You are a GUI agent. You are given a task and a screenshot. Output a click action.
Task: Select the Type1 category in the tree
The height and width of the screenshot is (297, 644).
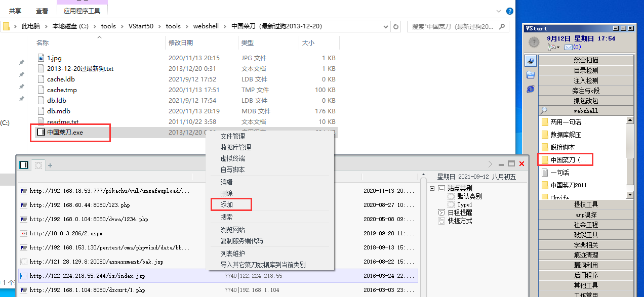click(x=464, y=204)
